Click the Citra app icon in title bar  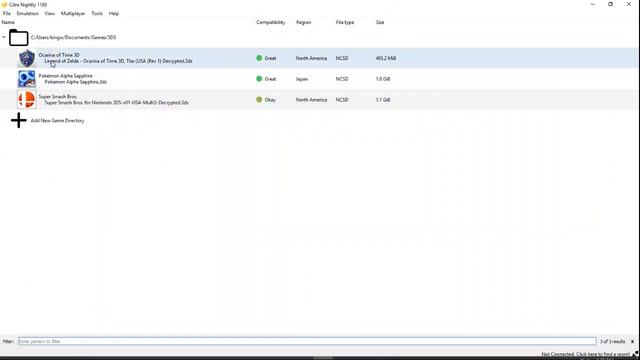(4, 4)
